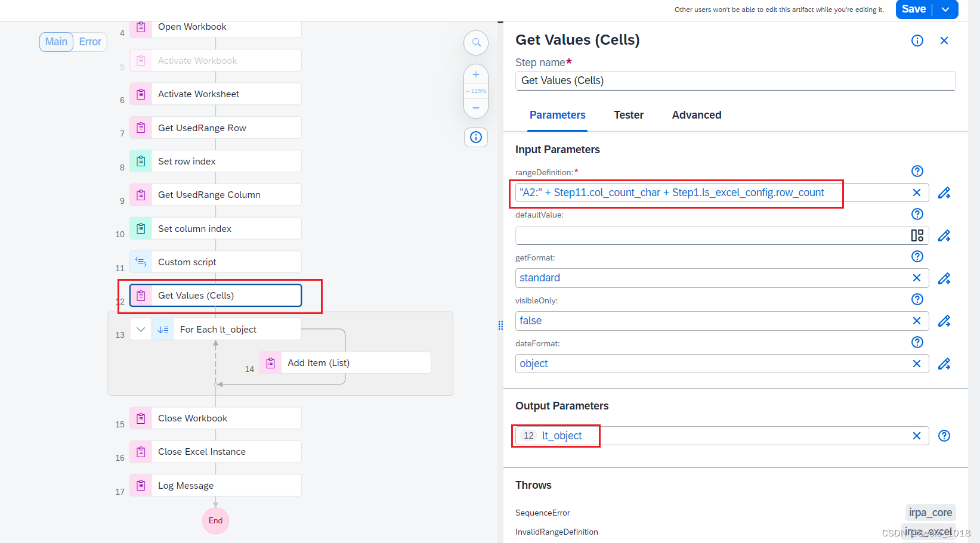Image resolution: width=980 pixels, height=543 pixels.
Task: Click the Get Values (Cells) step icon
Action: pyautogui.click(x=141, y=296)
